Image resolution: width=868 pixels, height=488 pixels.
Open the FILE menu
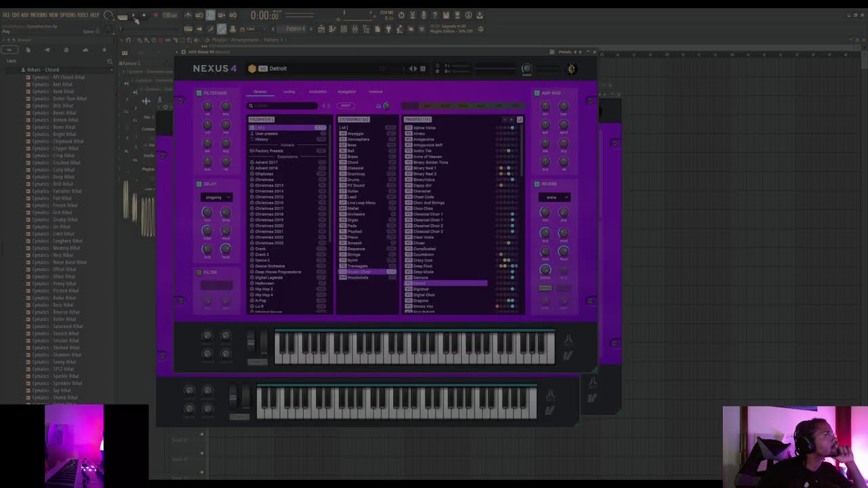6,15
